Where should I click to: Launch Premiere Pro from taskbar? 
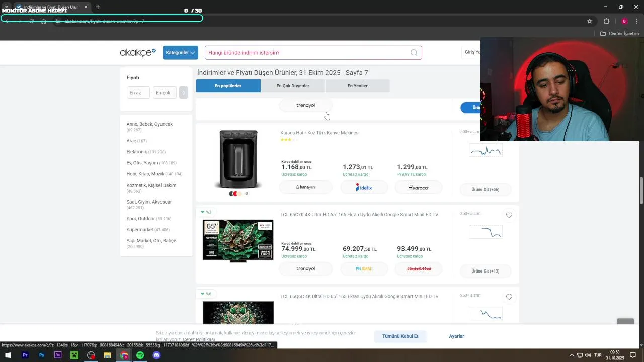25,355
